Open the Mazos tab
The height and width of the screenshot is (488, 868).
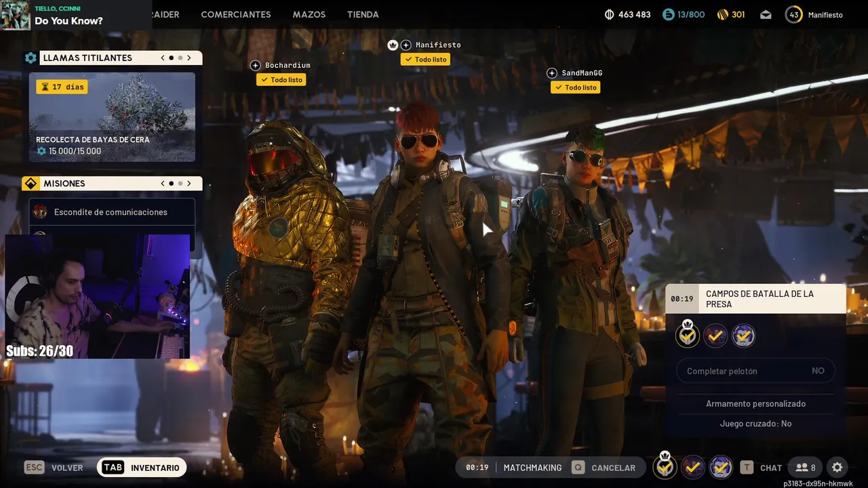click(x=309, y=14)
